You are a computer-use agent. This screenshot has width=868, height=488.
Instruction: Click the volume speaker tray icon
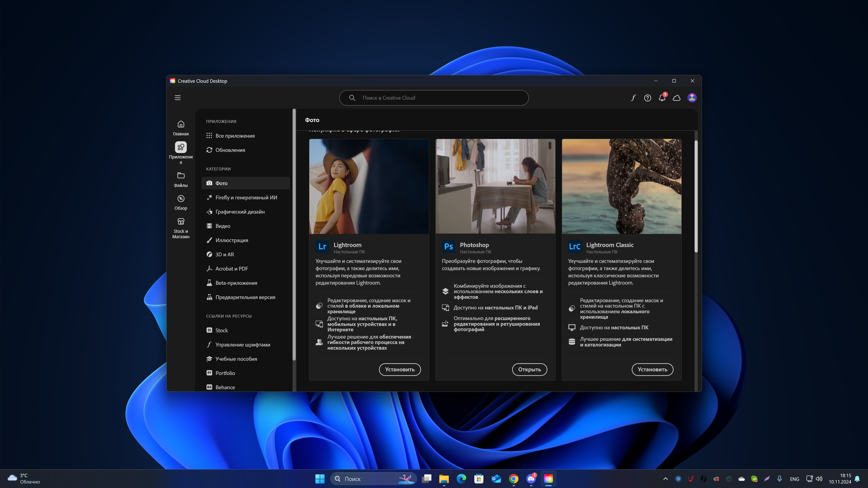click(x=819, y=479)
